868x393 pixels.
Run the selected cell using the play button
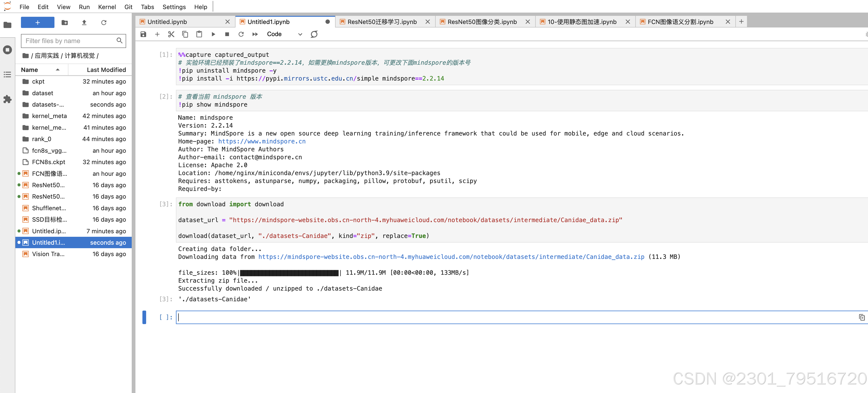tap(213, 34)
